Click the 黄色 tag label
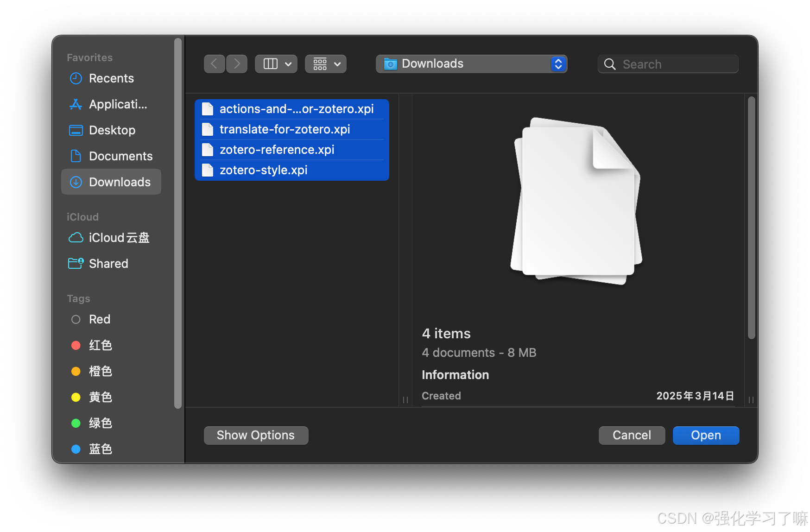The image size is (810, 532). 101,397
